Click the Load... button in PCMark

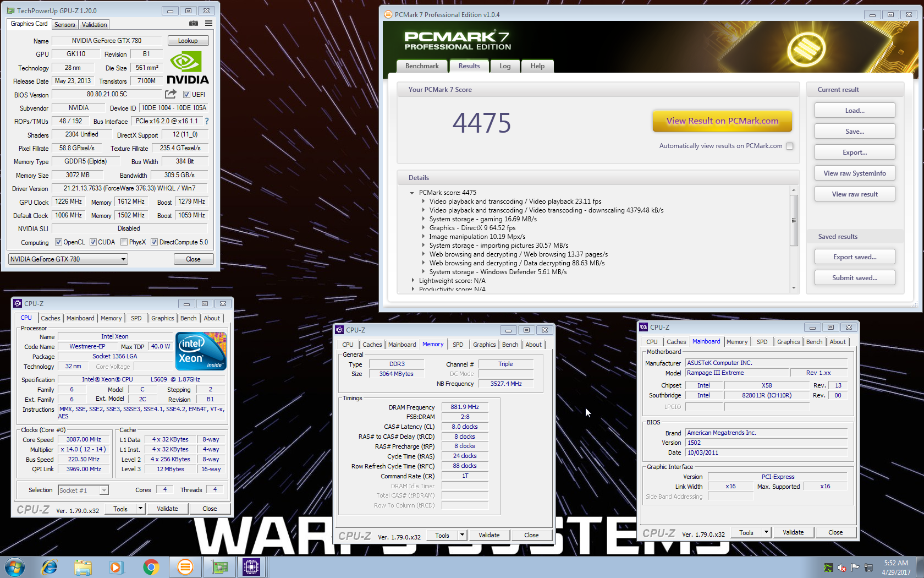tap(855, 111)
